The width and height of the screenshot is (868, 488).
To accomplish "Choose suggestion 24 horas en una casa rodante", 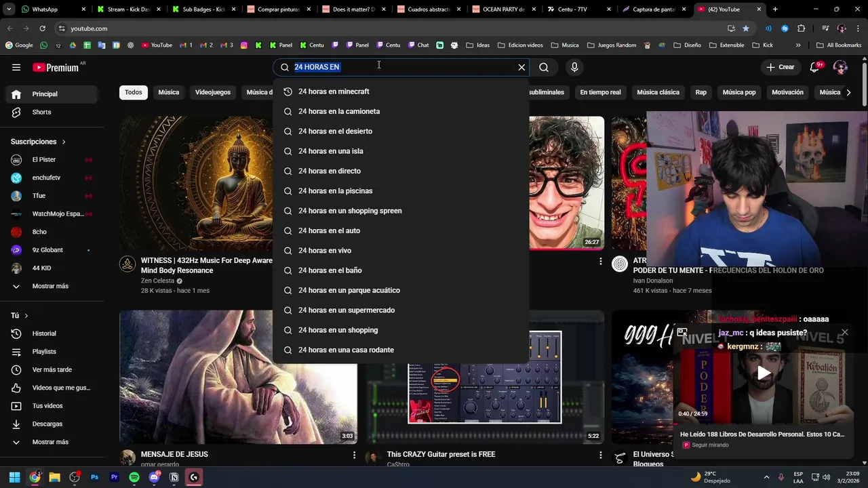I will [x=401, y=350].
